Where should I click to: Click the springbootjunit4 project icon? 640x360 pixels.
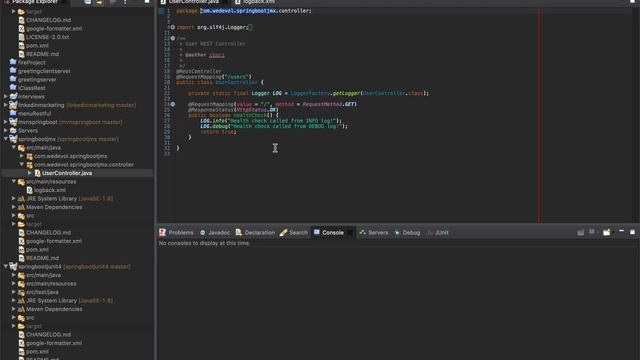(x=13, y=267)
